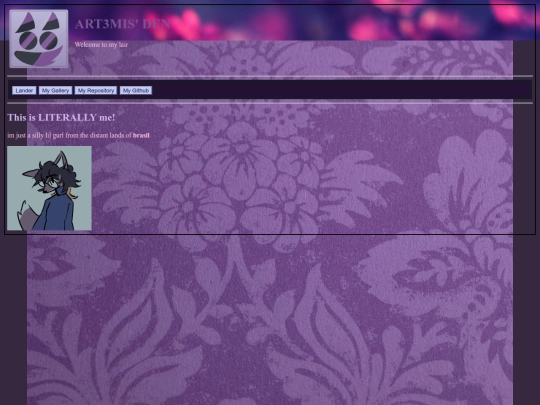Open the fox character drawing image
The image size is (540, 405).
49,188
